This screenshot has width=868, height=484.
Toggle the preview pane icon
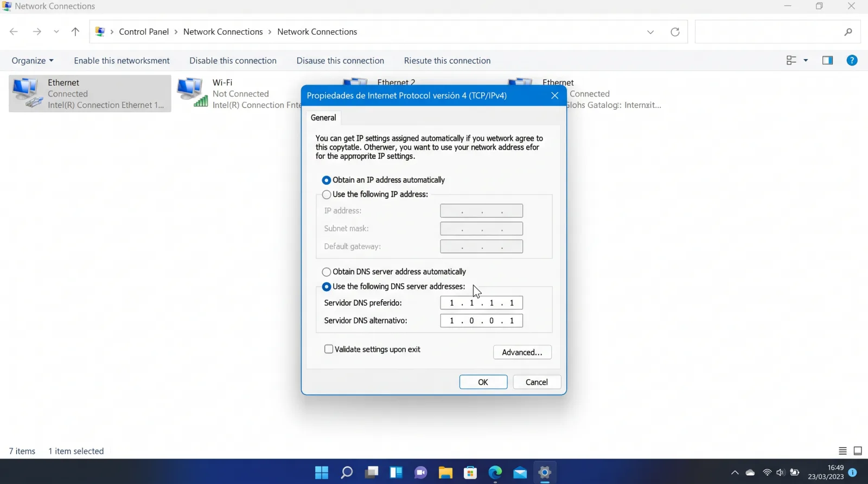(x=827, y=60)
